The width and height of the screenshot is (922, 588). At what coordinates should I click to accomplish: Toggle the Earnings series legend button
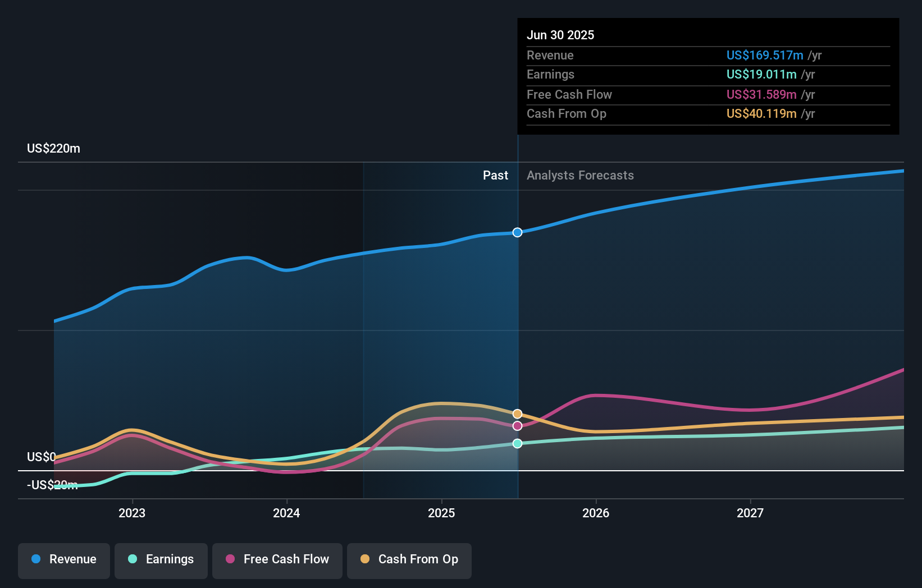click(x=161, y=561)
